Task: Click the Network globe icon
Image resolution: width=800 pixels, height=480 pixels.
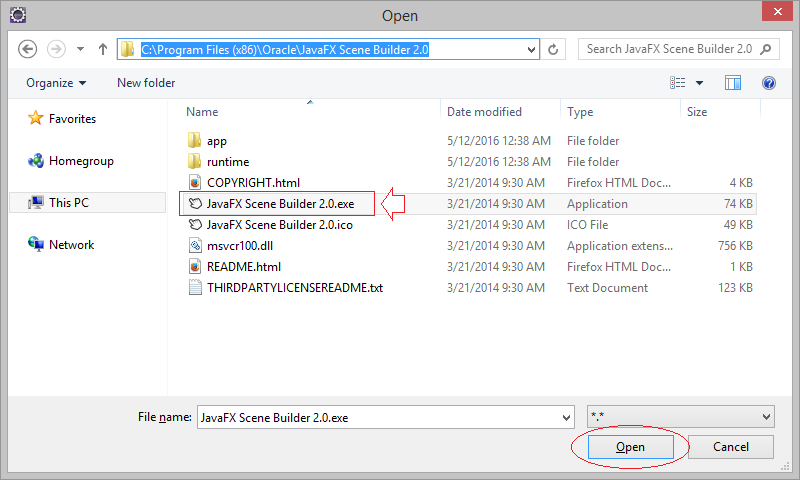Action: pos(36,244)
